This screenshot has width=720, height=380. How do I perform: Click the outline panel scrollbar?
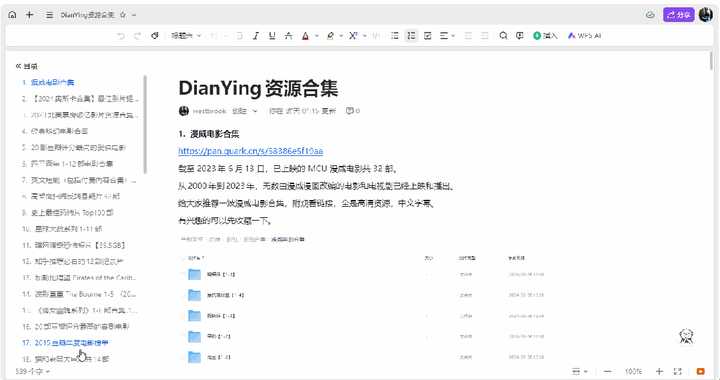[x=145, y=125]
